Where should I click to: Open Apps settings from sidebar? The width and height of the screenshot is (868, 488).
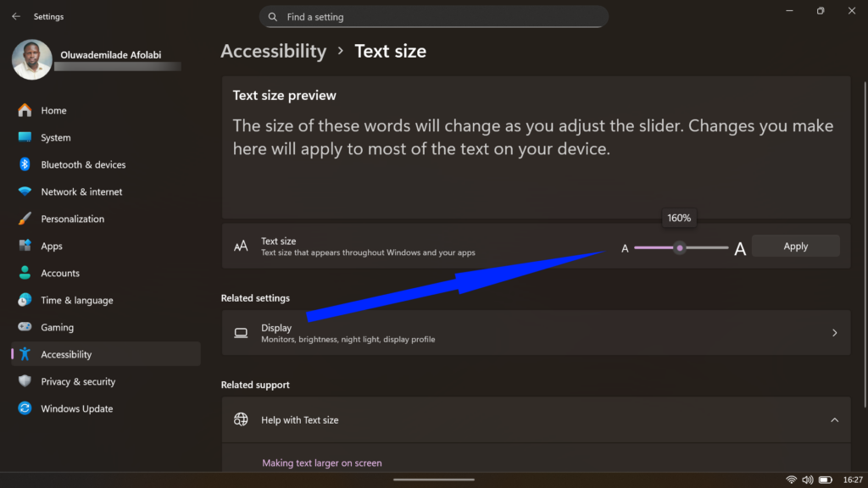52,246
